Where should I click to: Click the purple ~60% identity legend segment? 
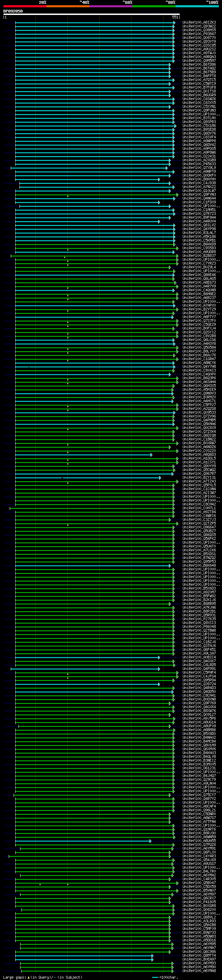point(111,6)
